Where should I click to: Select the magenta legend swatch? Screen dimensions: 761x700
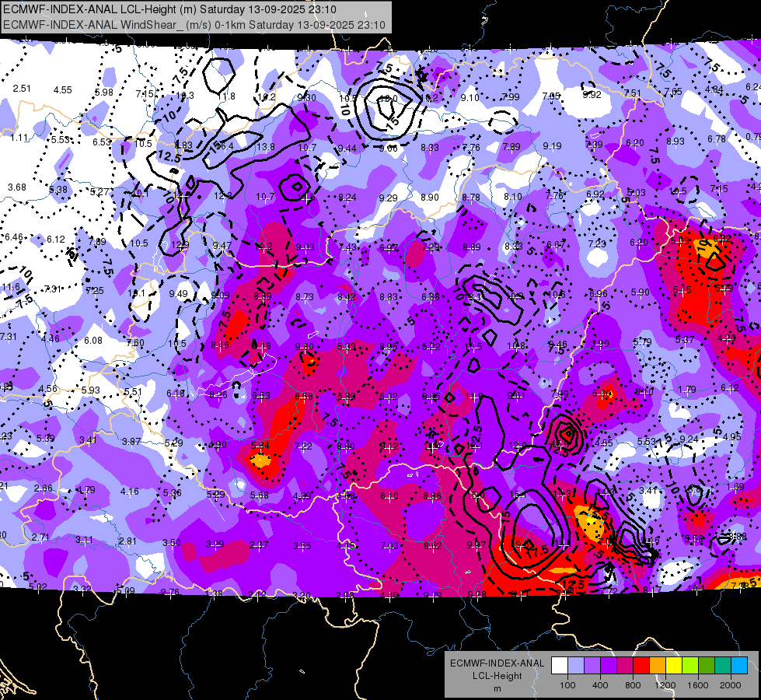point(625,666)
